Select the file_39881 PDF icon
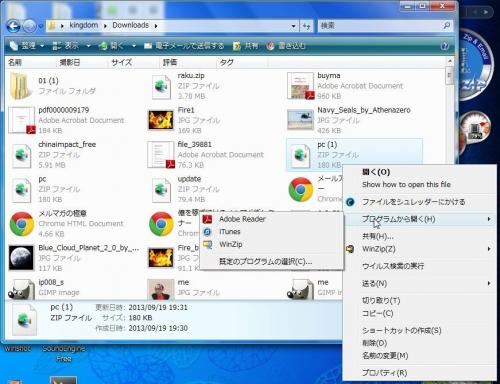The image size is (500, 384). 161,154
